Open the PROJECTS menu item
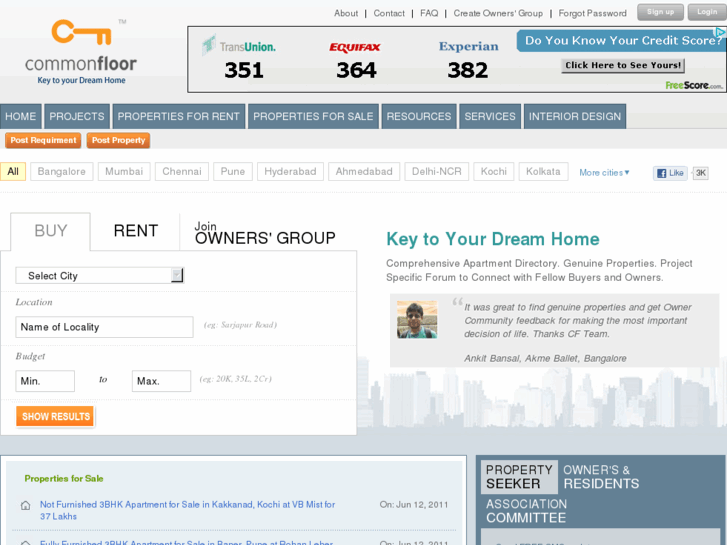Viewport: 727px width, 545px height. coord(77,116)
